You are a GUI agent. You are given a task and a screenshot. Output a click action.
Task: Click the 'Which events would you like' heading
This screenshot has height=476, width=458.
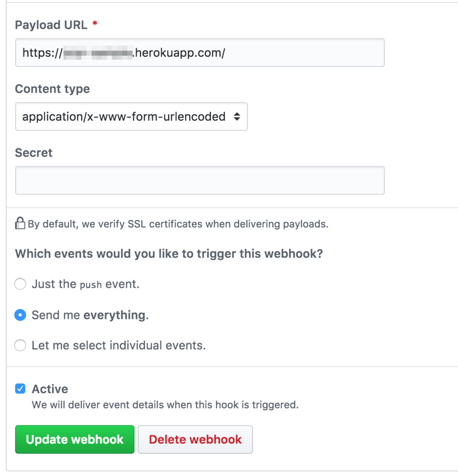point(169,254)
